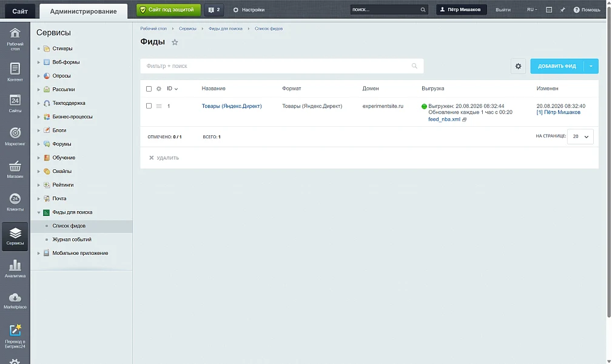612x364 pixels.
Task: Open the Товары (Яндекс.Директ) feed link
Action: 232,106
